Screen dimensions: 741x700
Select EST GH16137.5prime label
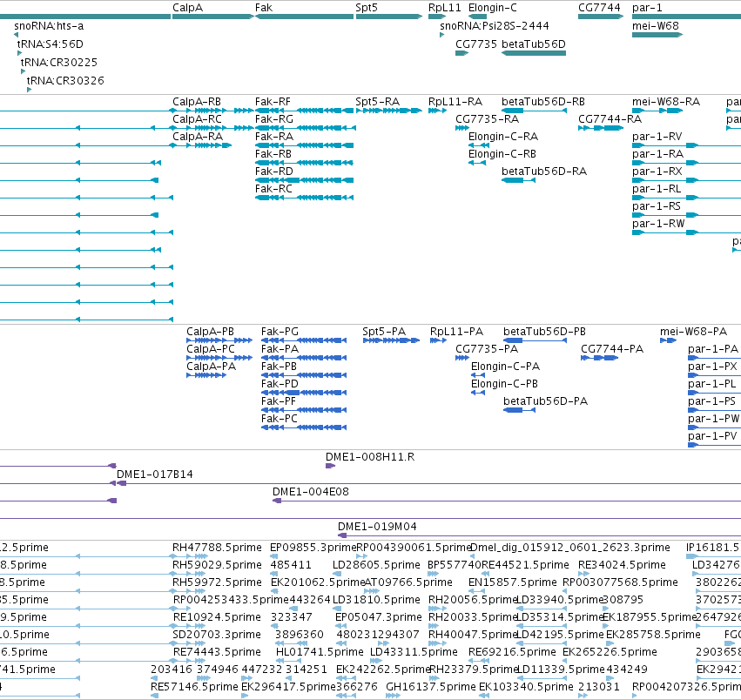(431, 687)
